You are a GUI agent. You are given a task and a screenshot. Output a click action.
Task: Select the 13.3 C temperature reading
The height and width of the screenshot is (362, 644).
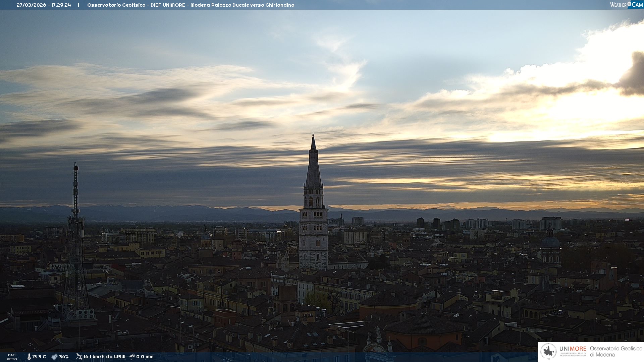(39, 357)
